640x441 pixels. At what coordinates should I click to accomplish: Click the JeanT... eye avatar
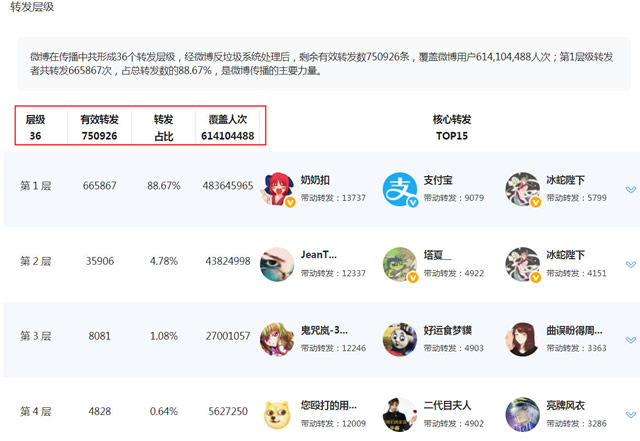[x=277, y=263]
